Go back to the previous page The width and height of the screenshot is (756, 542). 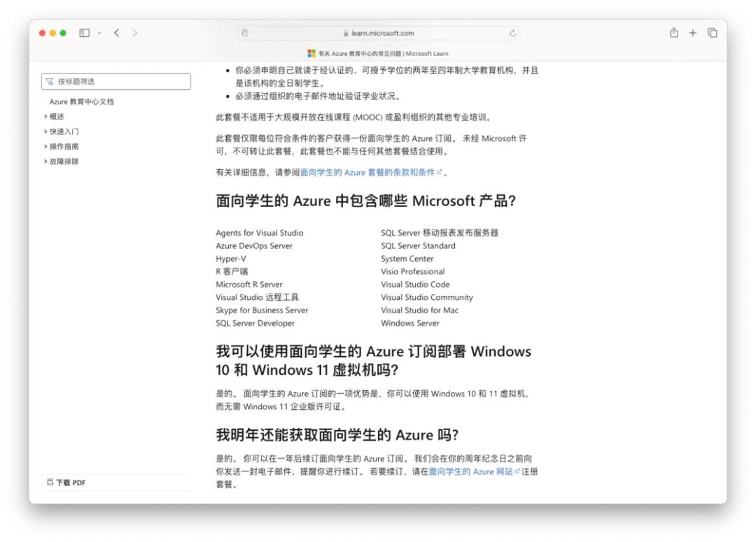coord(117,33)
